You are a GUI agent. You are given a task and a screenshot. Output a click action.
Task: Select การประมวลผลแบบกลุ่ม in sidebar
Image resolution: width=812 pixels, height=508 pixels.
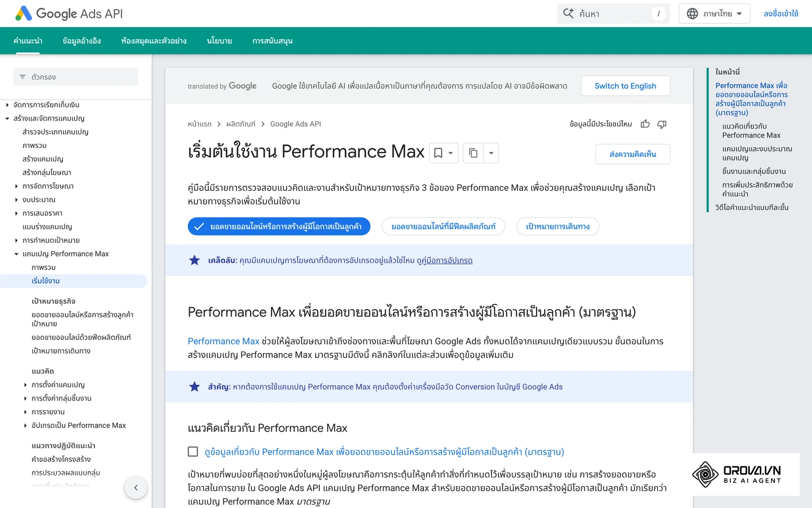tap(66, 473)
